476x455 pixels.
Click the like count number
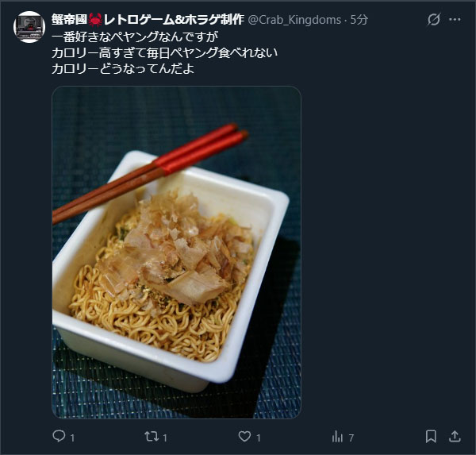pyautogui.click(x=259, y=438)
